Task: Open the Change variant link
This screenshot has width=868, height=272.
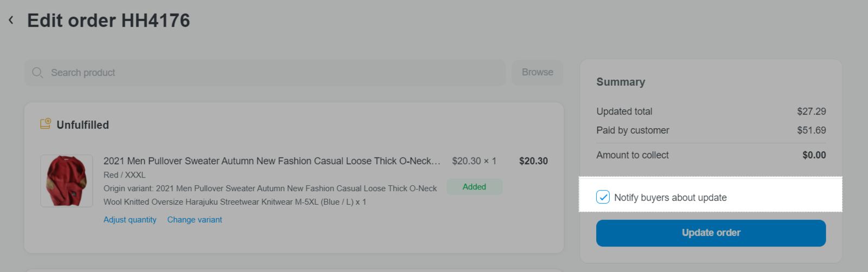Action: pos(195,220)
